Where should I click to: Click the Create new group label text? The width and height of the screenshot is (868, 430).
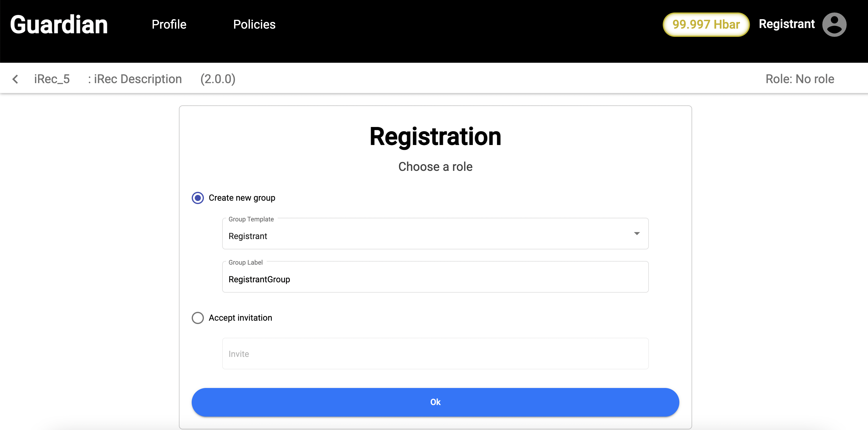pyautogui.click(x=242, y=198)
